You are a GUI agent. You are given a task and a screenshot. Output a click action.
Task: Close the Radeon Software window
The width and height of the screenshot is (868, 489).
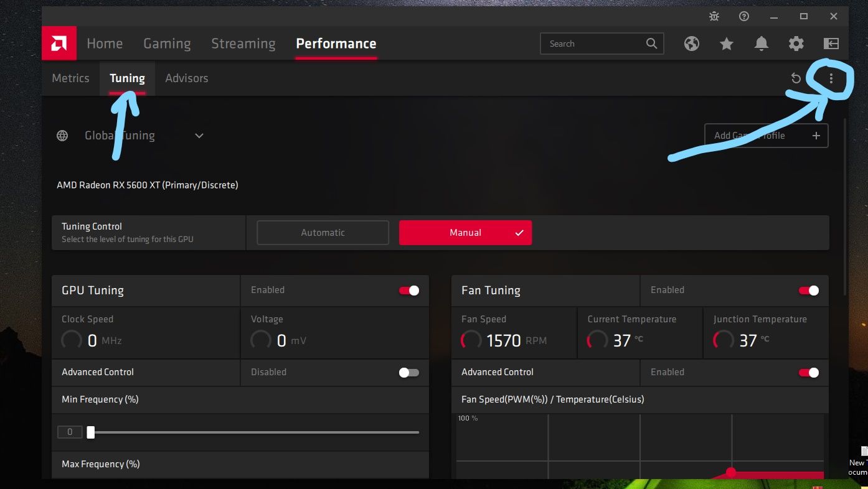834,17
